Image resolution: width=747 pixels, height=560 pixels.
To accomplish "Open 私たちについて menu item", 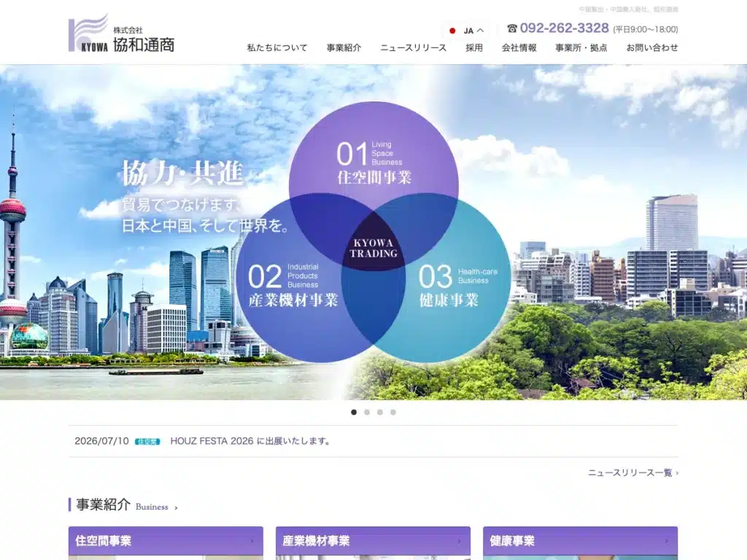I will (x=276, y=47).
